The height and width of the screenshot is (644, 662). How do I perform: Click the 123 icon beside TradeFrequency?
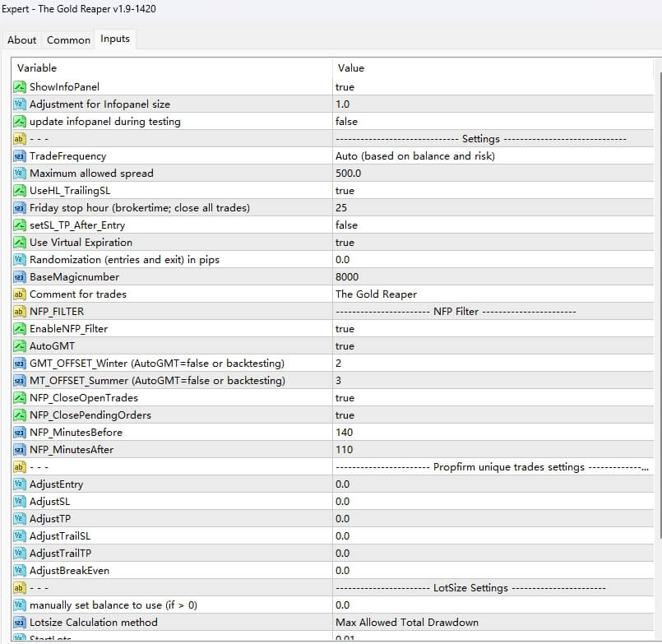click(x=18, y=155)
